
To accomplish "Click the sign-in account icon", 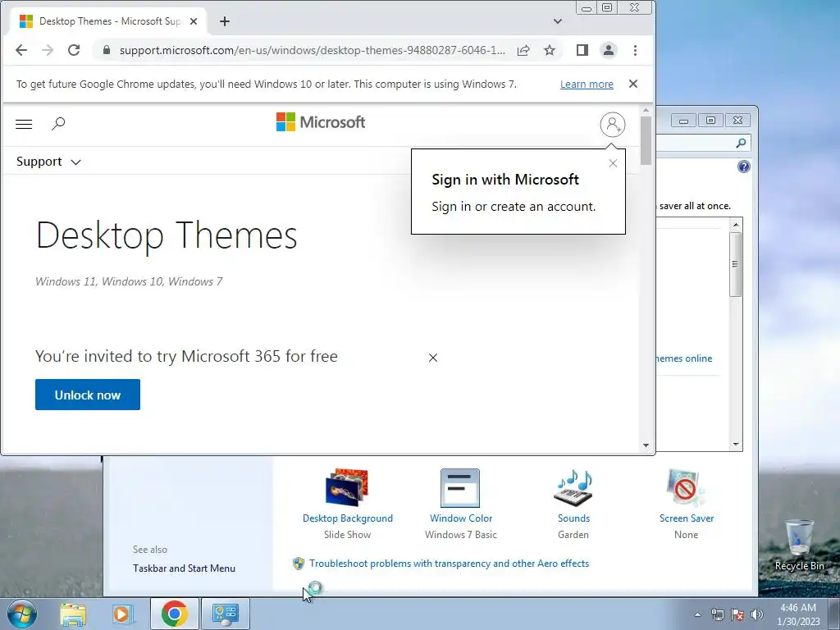I will click(612, 125).
